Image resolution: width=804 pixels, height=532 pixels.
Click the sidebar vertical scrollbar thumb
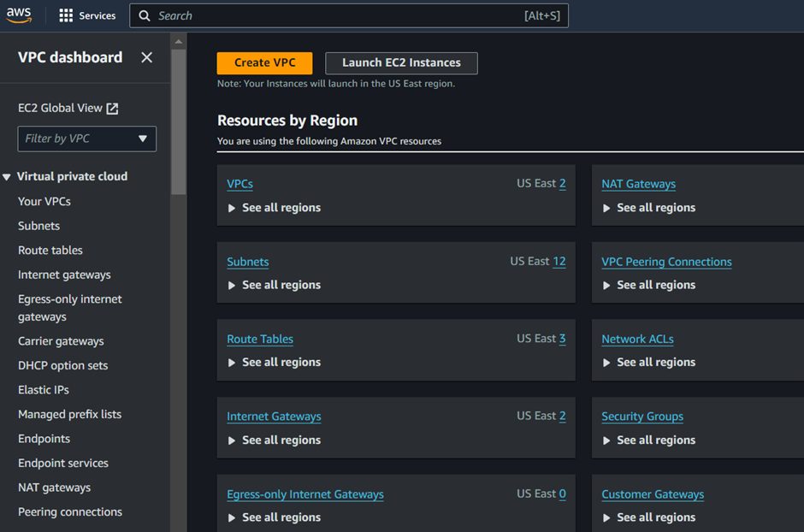point(179,122)
